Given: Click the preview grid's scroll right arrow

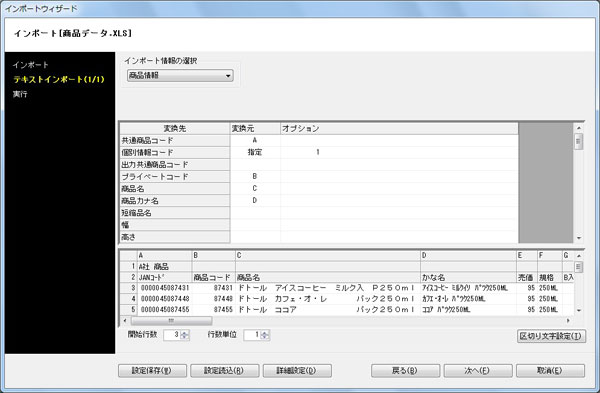Looking at the screenshot, I should 568,321.
